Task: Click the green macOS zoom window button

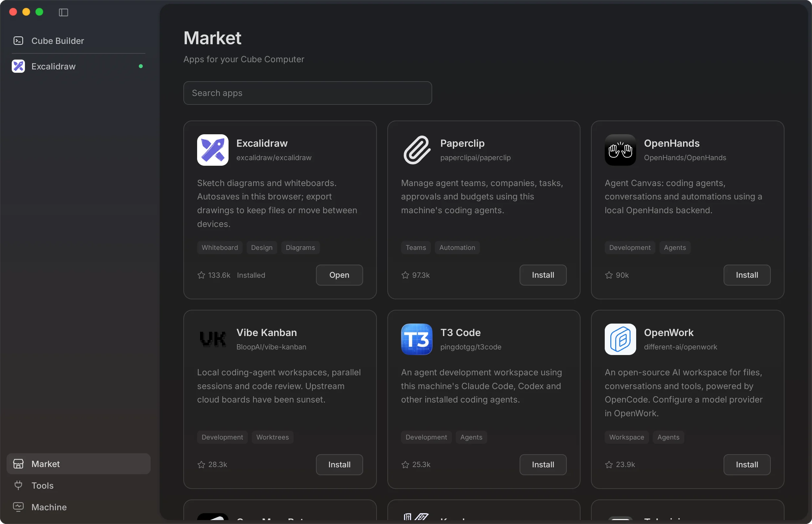Action: coord(40,12)
